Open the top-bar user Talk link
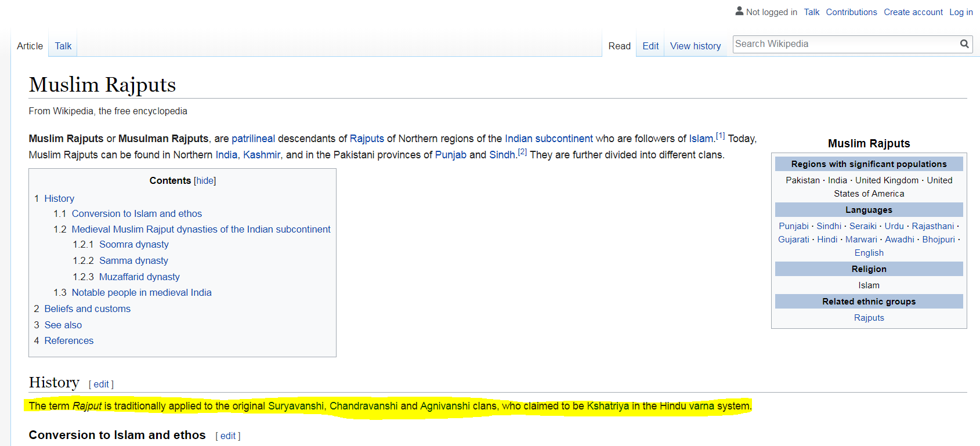The image size is (980, 446). coord(811,12)
